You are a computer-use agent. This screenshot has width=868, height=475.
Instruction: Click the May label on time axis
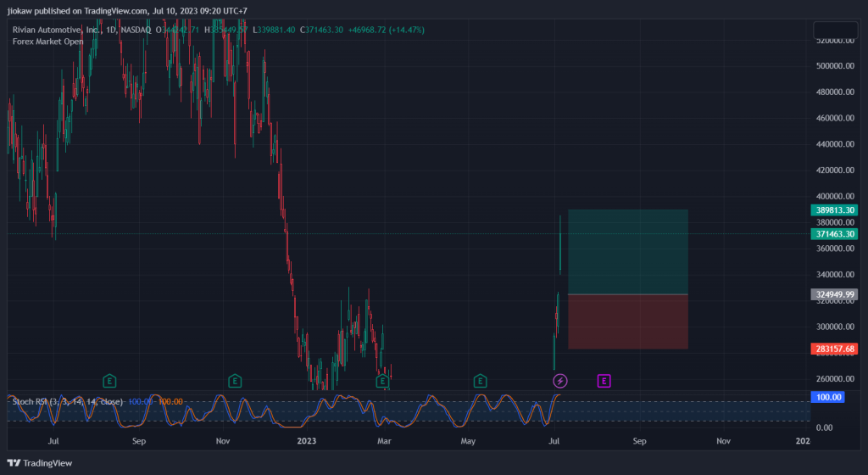click(x=468, y=441)
